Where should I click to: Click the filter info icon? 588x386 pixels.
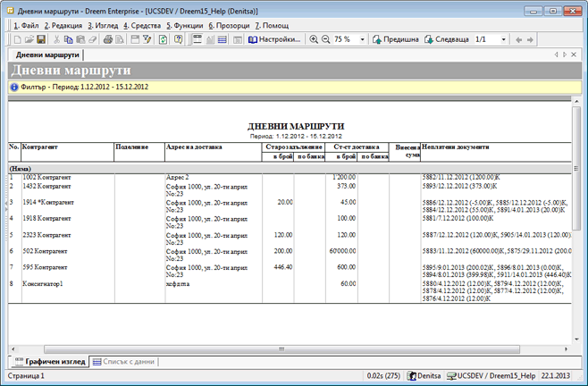point(14,87)
